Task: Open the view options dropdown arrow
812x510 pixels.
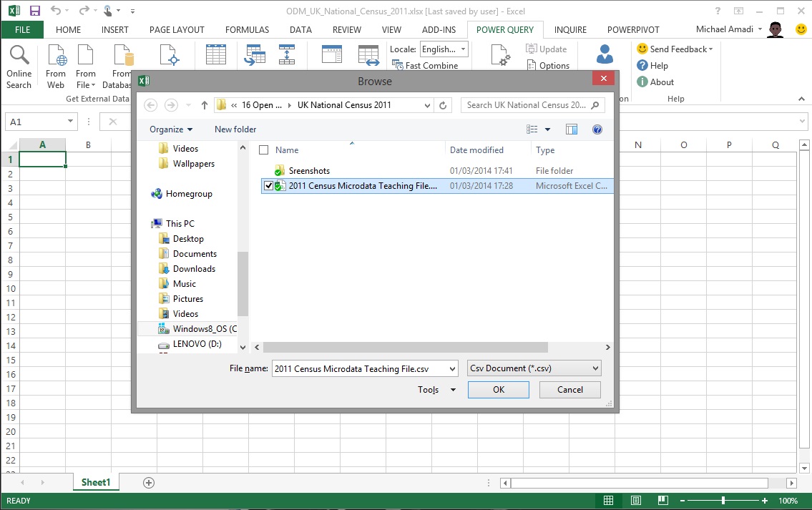Action: coord(547,129)
